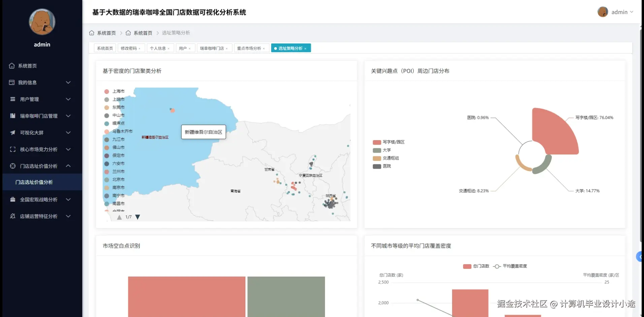Toggle 上海市 in the map legend
Viewport: 644px width, 317px height.
point(115,91)
